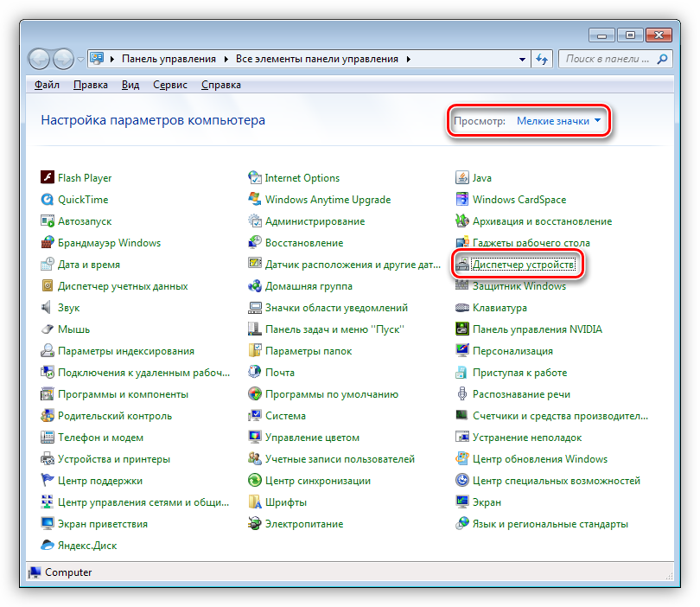Screen dimensions: 700x607
Task: Click the Поиск в панели search field
Action: point(615,59)
